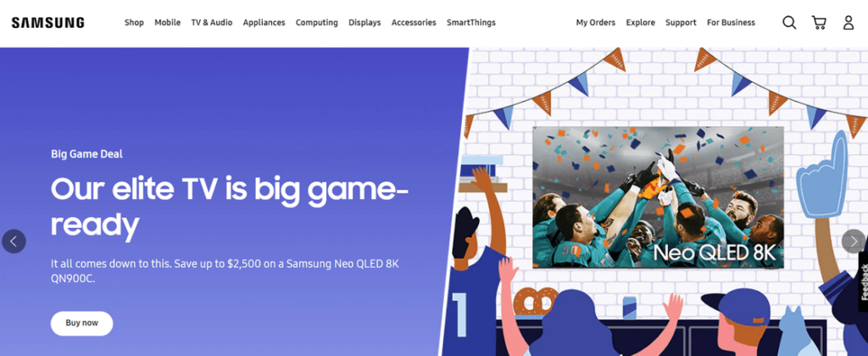Advance to next carousel slide arrow
Screen dimensions: 868x356
point(854,242)
